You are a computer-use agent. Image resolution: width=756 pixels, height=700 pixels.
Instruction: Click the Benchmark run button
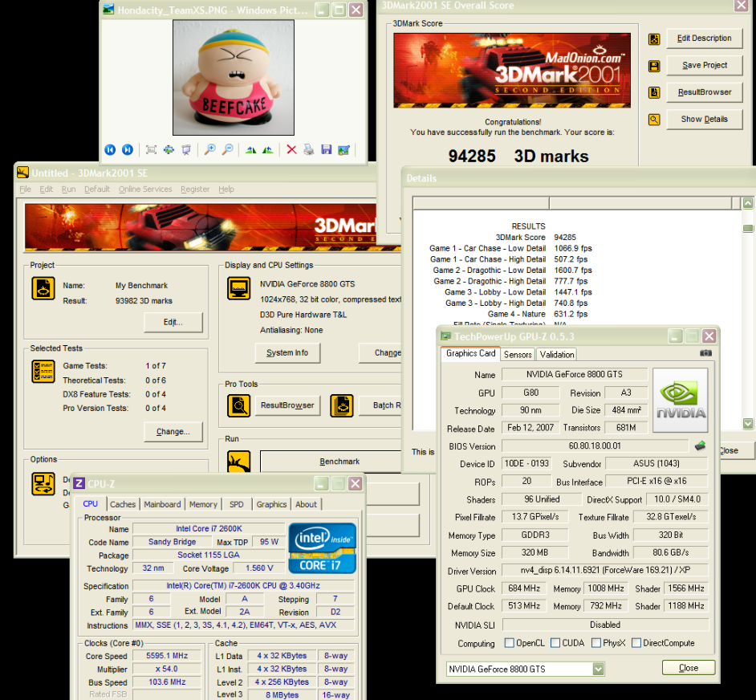(x=339, y=462)
